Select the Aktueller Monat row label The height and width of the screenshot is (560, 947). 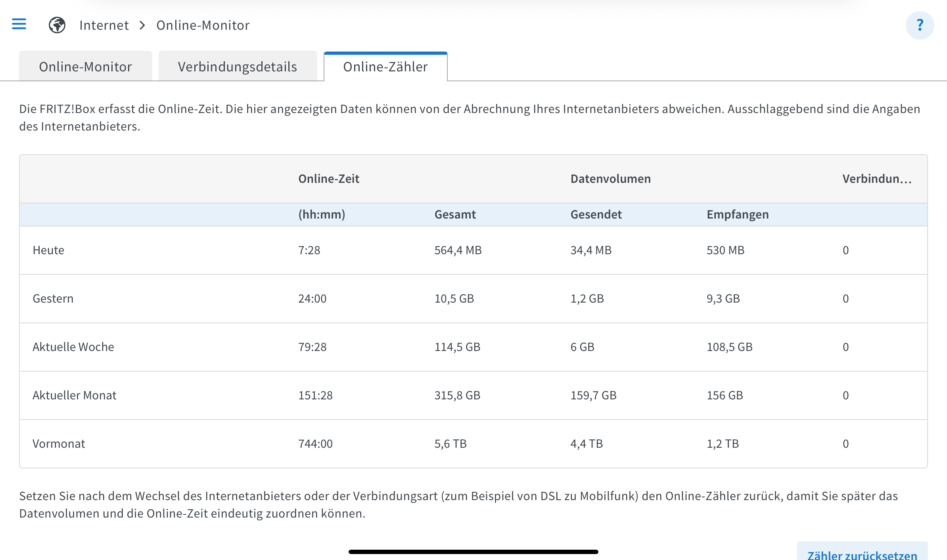[x=74, y=395]
